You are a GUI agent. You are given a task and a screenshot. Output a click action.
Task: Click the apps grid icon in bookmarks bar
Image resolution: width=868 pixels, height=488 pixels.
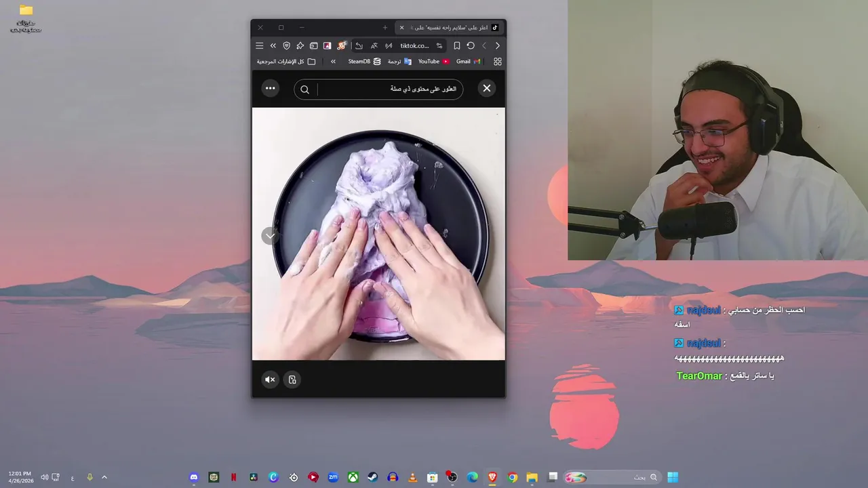tap(498, 61)
